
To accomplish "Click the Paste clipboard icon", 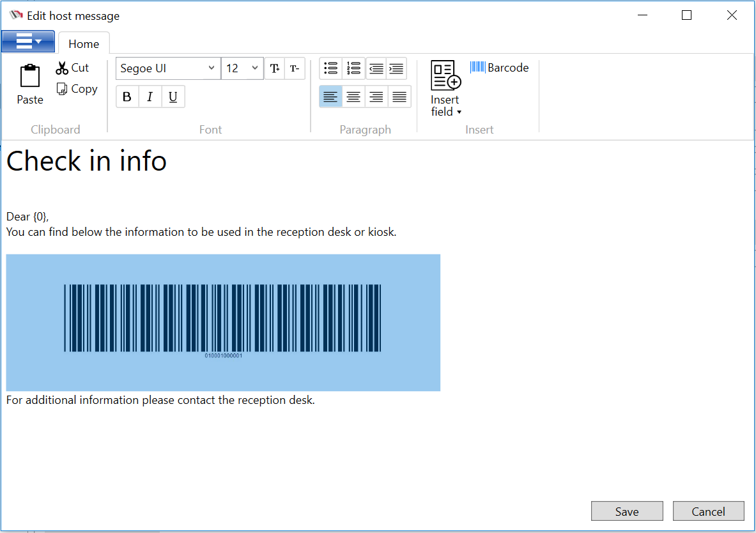I will pyautogui.click(x=30, y=84).
